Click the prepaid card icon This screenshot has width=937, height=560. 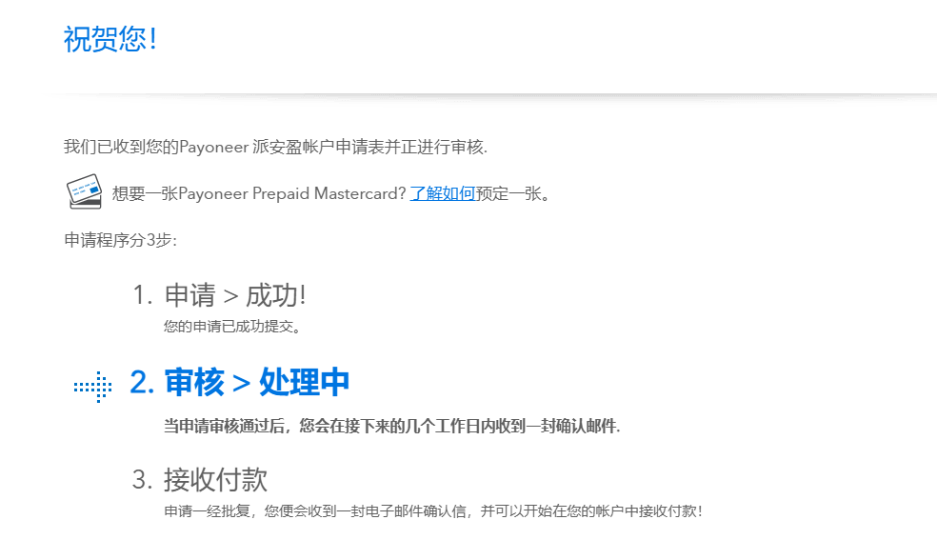84,191
